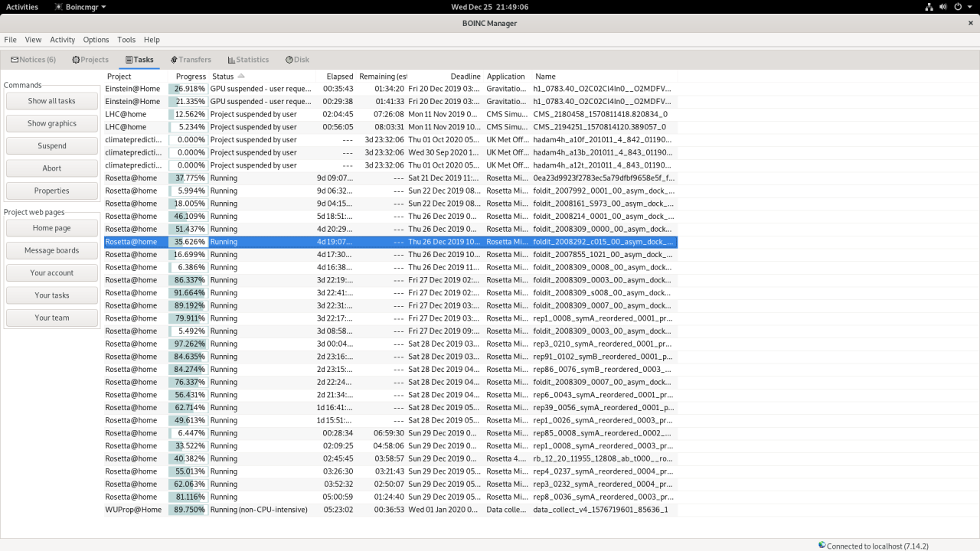Open the Boincmgr application menu
The width and height of the screenshot is (980, 551).
click(x=80, y=7)
